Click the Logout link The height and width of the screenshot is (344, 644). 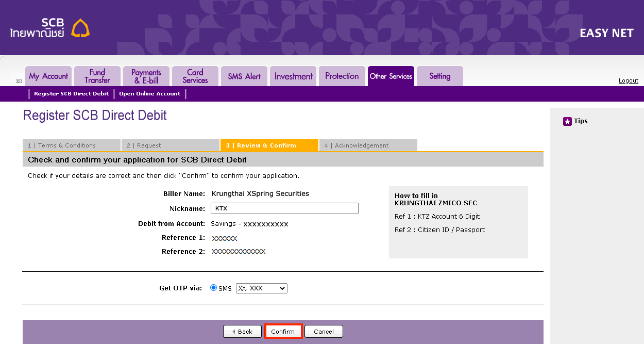[628, 80]
